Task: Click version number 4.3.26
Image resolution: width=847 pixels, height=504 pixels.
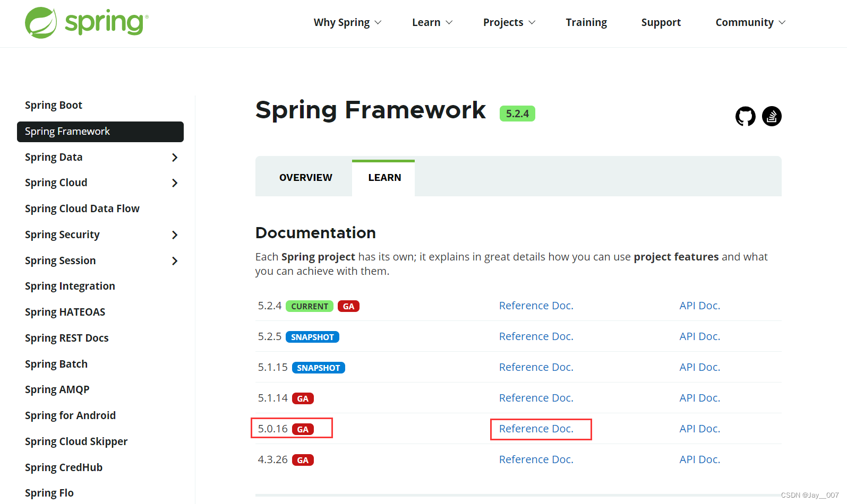Action: [x=273, y=459]
